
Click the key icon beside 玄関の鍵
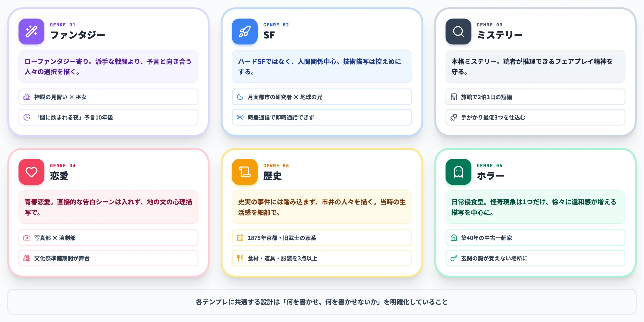coord(454,258)
